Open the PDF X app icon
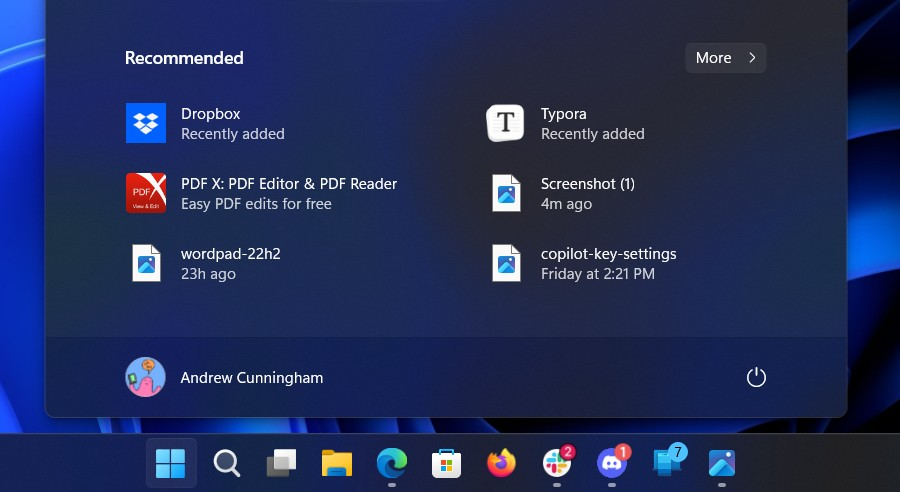The width and height of the screenshot is (900, 492). 146,193
